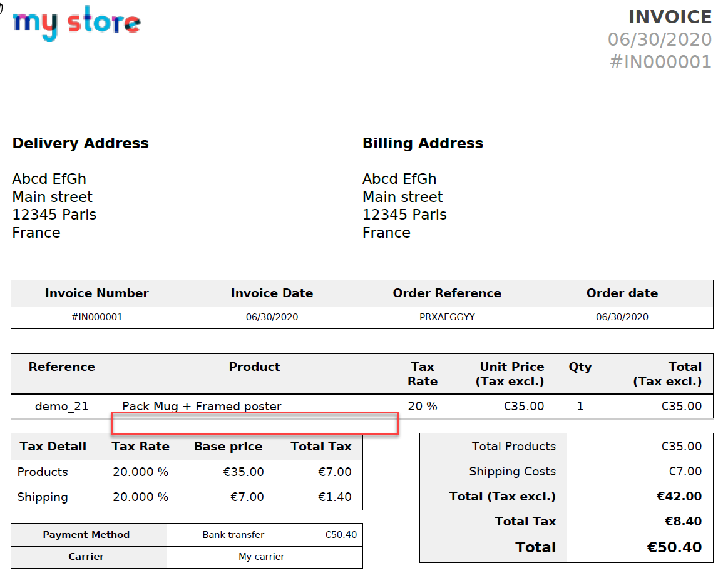Select the Tax Rate column header in product table

(423, 373)
